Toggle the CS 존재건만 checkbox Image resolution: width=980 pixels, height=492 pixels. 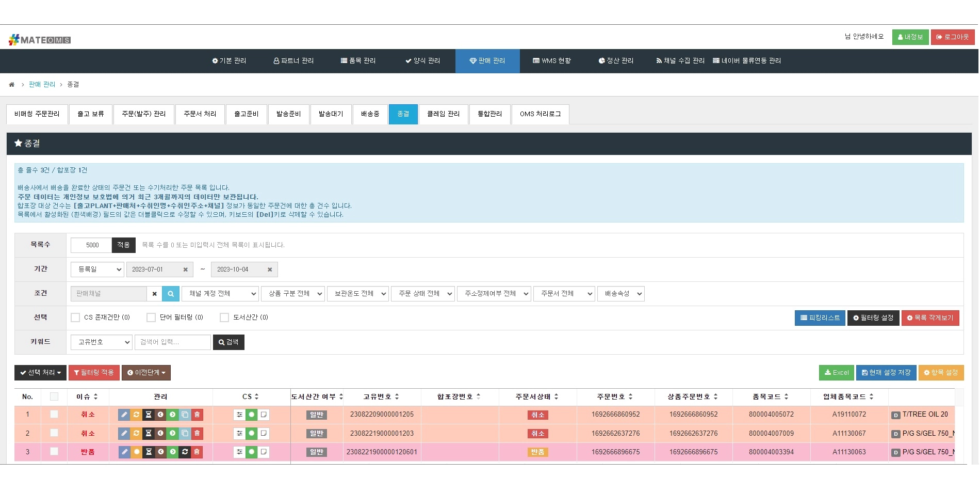click(75, 318)
